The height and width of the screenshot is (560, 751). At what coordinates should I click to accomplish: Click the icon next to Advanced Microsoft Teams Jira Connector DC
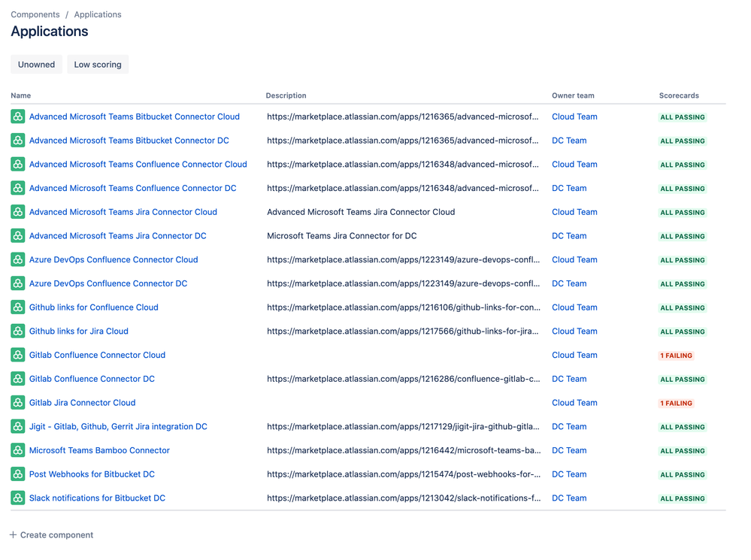17,236
